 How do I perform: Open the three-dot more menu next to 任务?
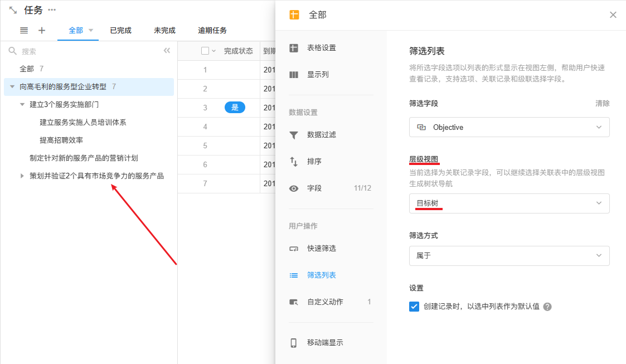click(x=52, y=10)
